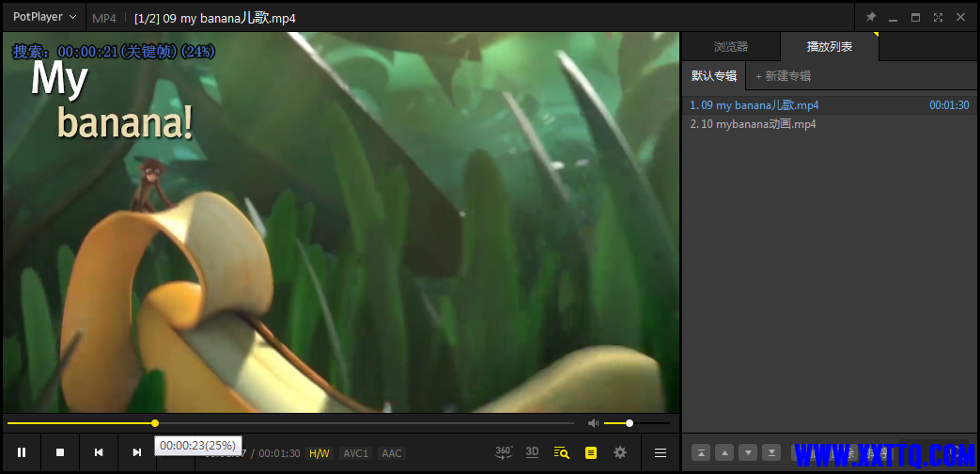Pause the video playback

(x=22, y=452)
